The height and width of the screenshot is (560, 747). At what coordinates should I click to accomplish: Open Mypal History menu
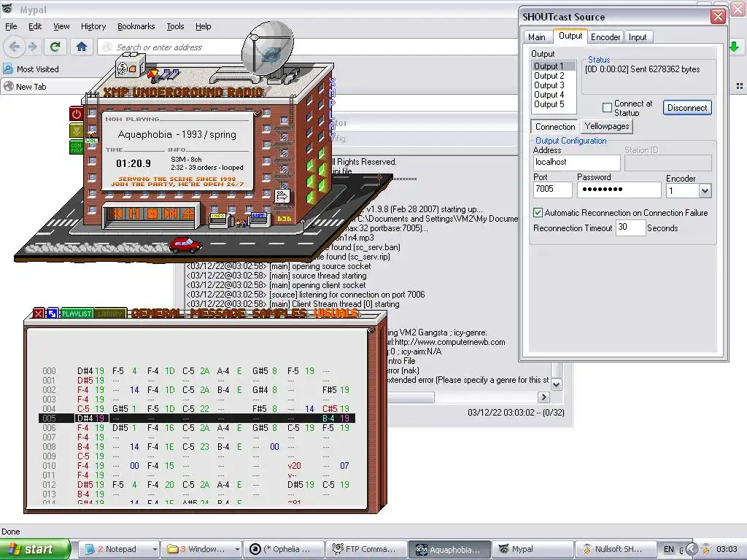(93, 26)
